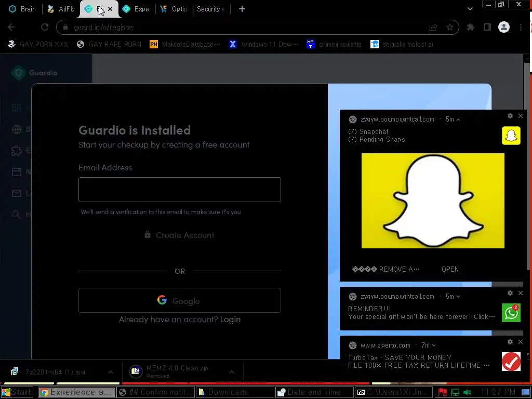Open a new browser tab

(242, 9)
